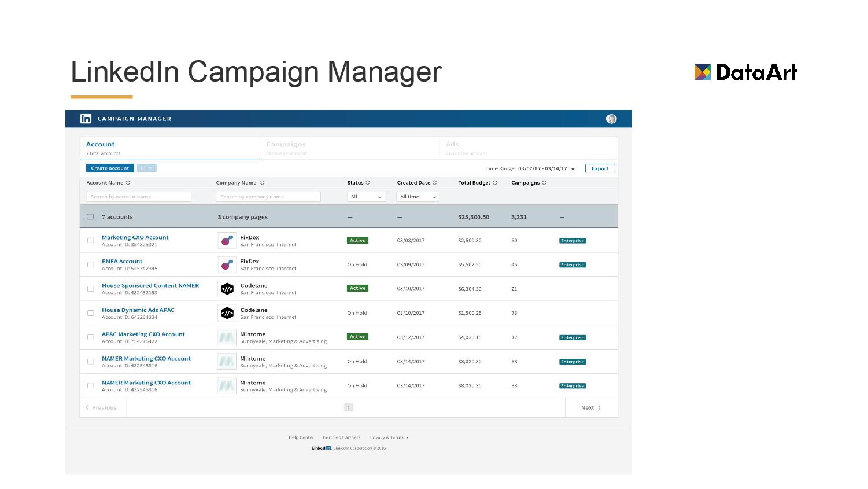Focus the Search by account name field
The width and height of the screenshot is (868, 489).
coord(139,197)
